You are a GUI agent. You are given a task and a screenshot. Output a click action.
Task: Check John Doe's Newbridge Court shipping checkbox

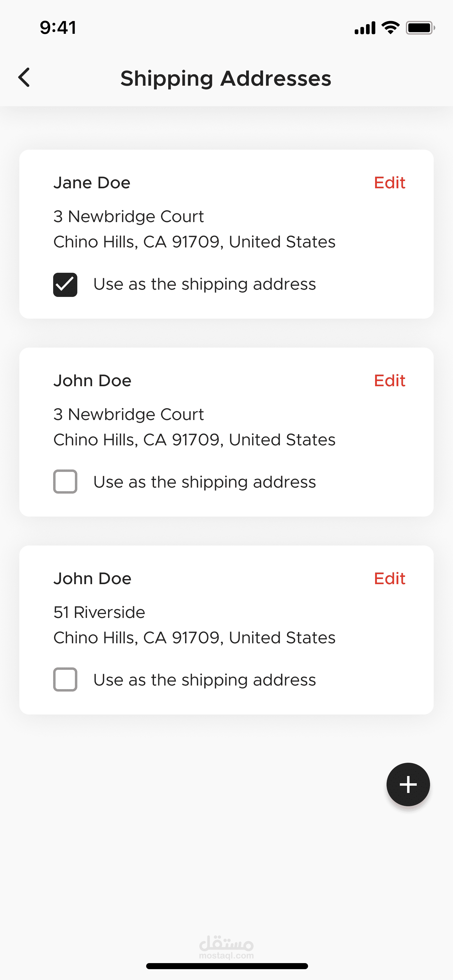[65, 482]
